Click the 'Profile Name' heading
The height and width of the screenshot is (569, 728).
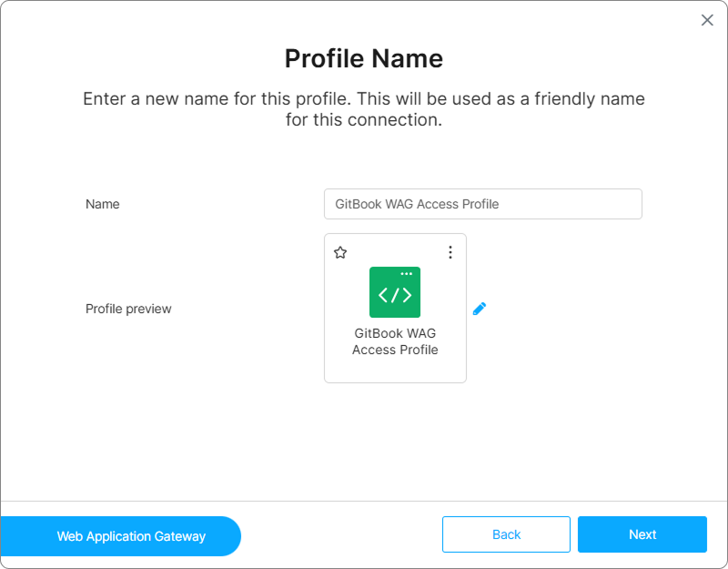[x=364, y=58]
